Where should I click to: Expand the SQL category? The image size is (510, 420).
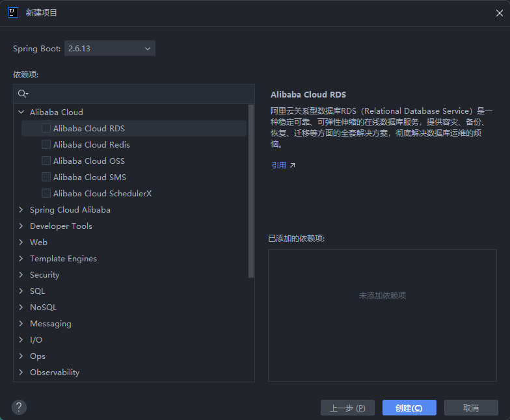click(21, 291)
